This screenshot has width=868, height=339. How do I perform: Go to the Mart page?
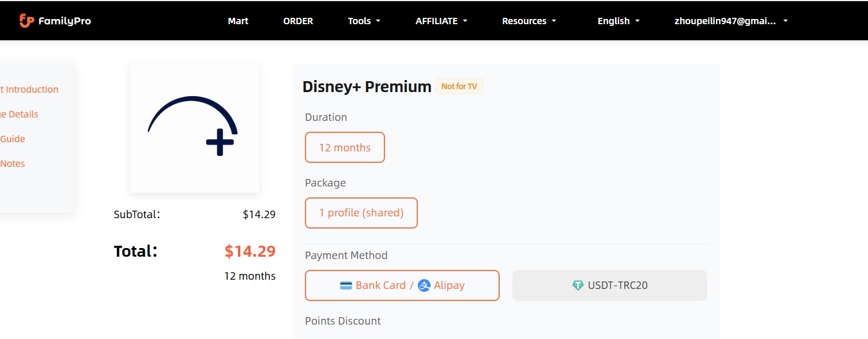point(238,21)
